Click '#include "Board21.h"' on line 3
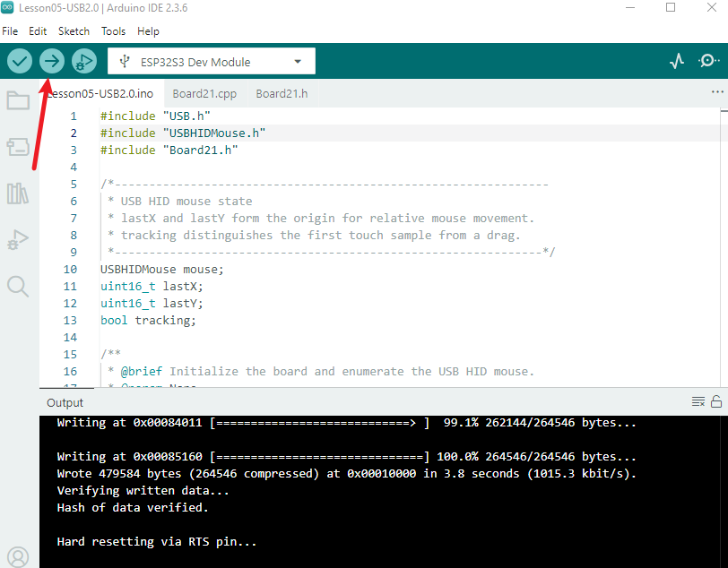This screenshot has width=728, height=568. [169, 151]
